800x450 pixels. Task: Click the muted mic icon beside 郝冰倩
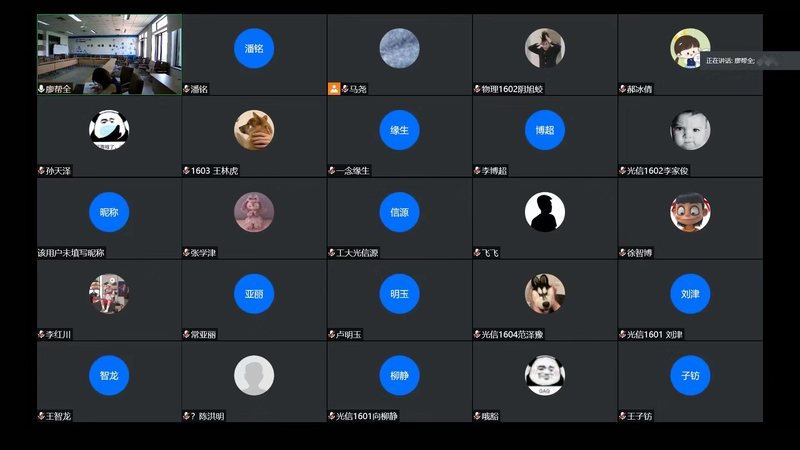pyautogui.click(x=622, y=89)
